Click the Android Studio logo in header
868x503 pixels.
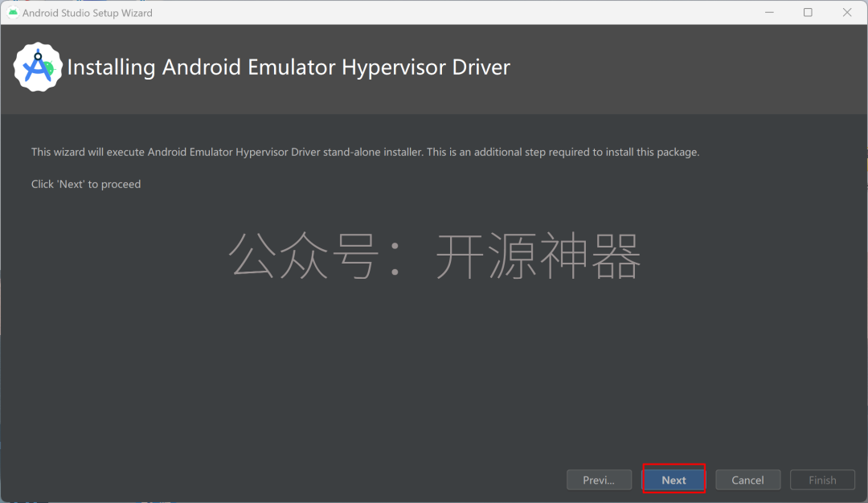tap(38, 67)
